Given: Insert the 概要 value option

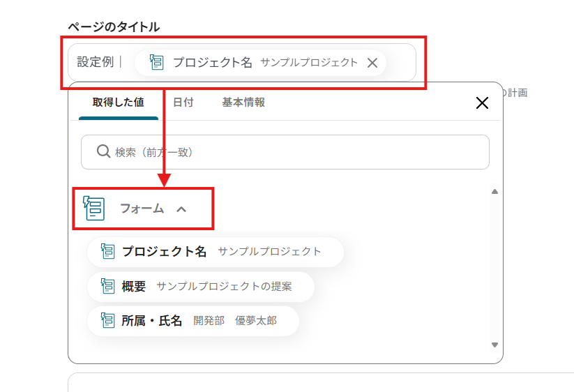Looking at the screenshot, I should 202,286.
